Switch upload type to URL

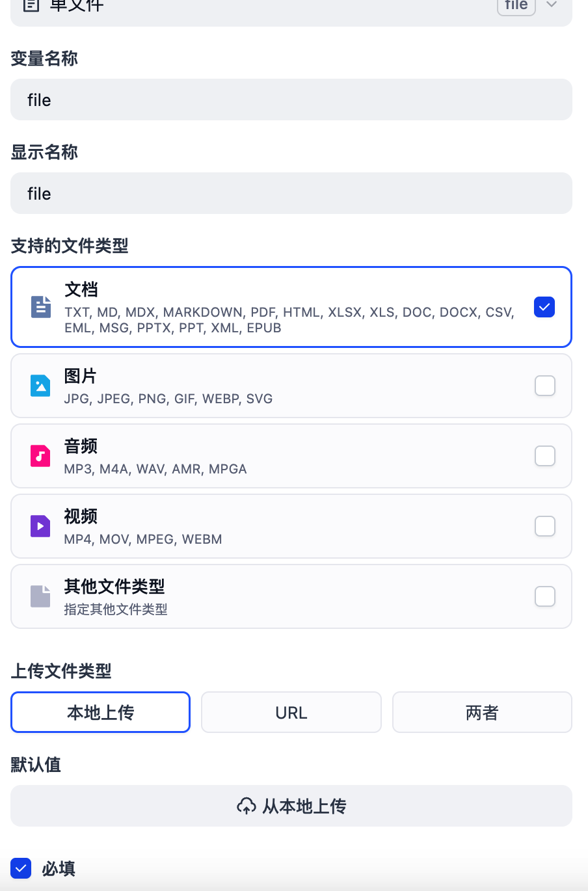point(291,712)
